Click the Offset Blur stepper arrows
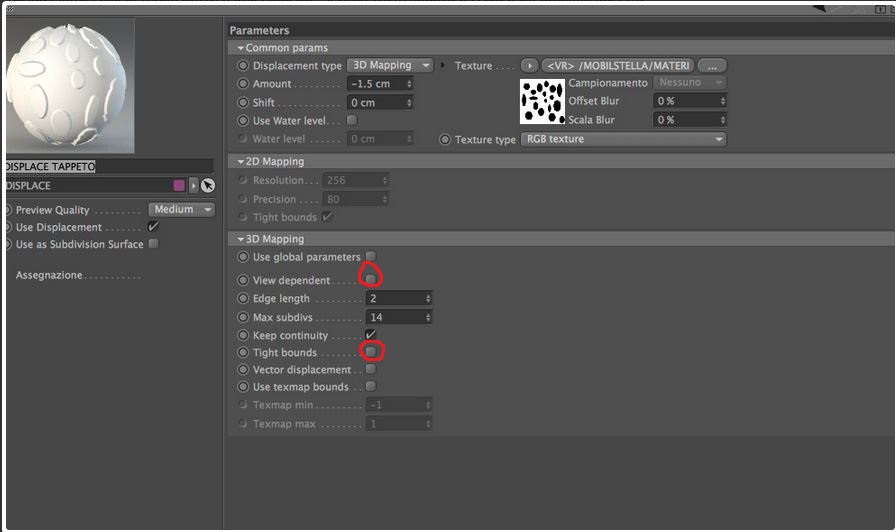896x532 pixels. coord(723,101)
